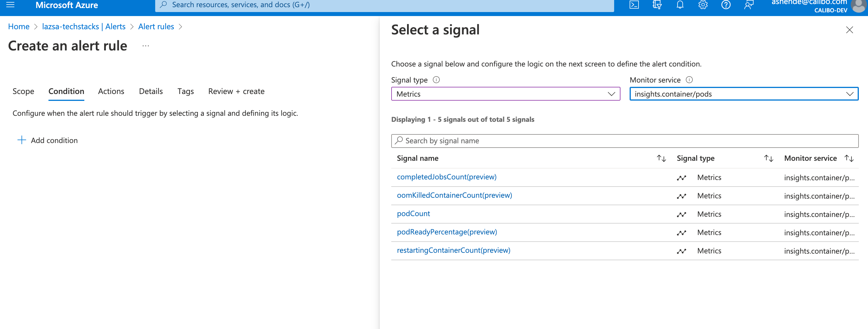The width and height of the screenshot is (868, 329).
Task: Select podCount signal
Action: coord(413,214)
